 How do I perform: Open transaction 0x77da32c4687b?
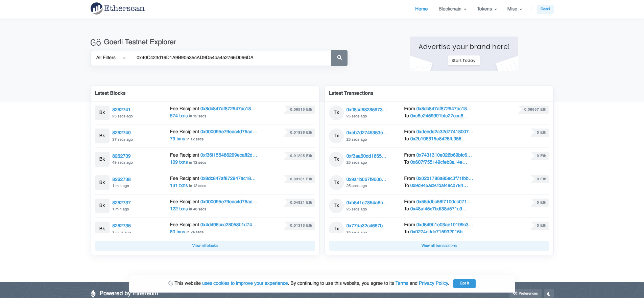[x=367, y=226]
